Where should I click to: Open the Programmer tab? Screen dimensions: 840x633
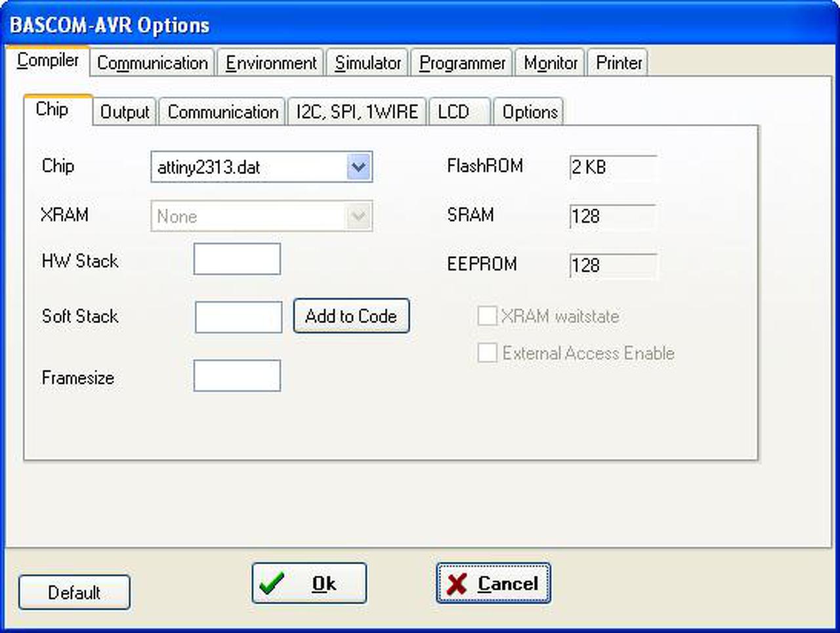tap(462, 63)
